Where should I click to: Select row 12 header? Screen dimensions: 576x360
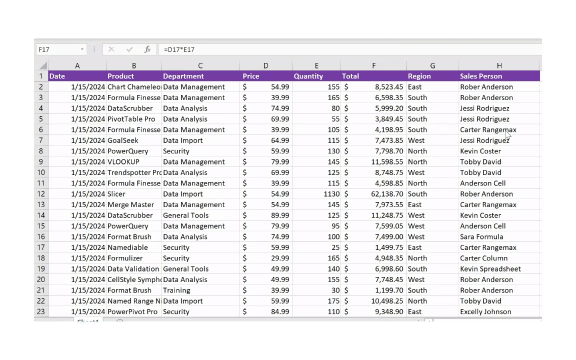click(x=41, y=194)
